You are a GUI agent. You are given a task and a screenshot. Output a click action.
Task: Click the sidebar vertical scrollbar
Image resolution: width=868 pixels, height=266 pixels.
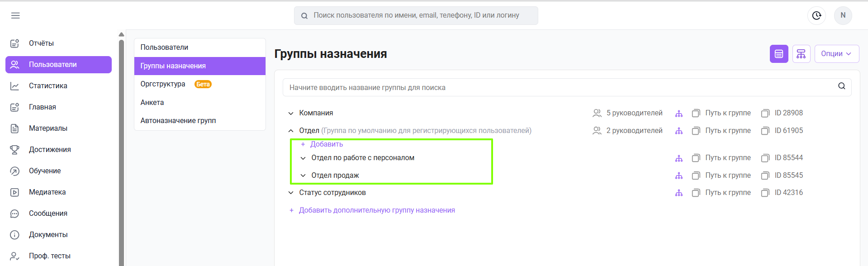[121, 153]
